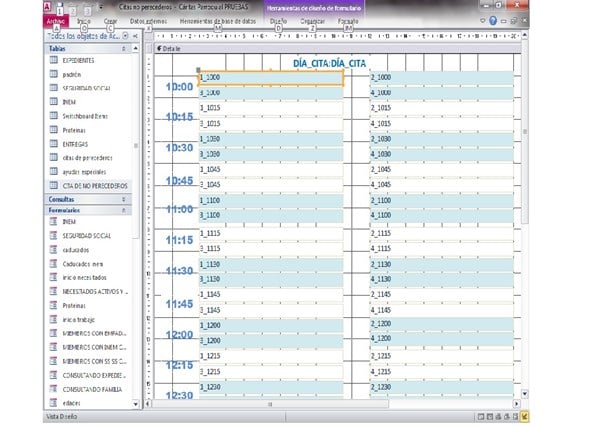Collapse the Formularios group

click(123, 210)
